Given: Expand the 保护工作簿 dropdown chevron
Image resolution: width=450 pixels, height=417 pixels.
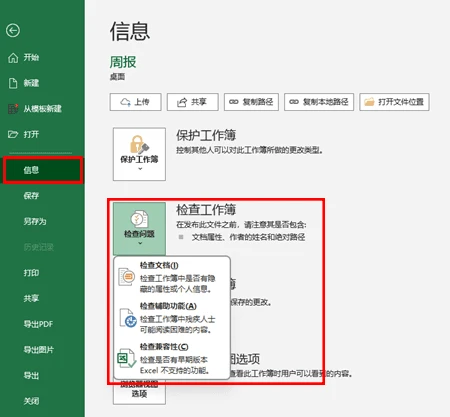Looking at the screenshot, I should pyautogui.click(x=140, y=169).
